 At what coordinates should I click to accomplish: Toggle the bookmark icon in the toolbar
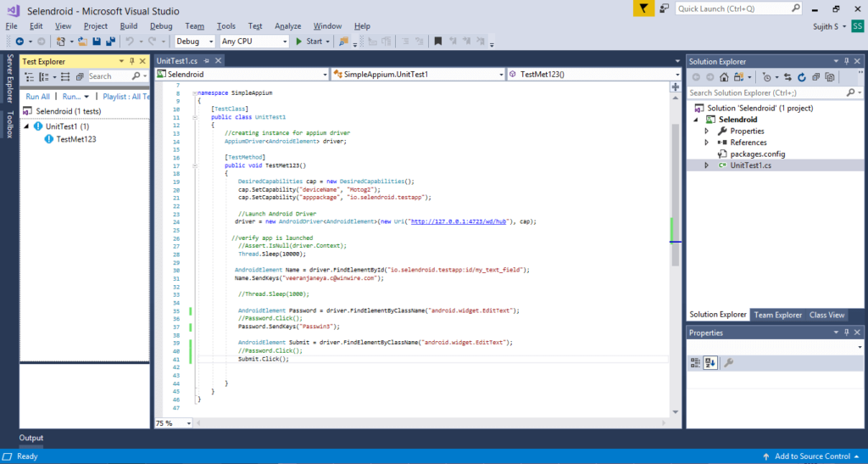pos(438,42)
